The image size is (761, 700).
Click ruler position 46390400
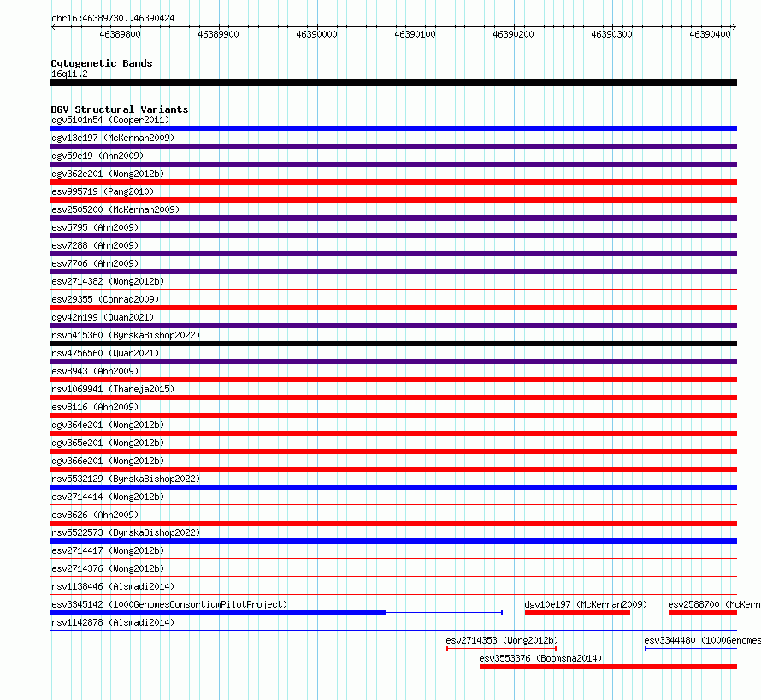(x=710, y=34)
